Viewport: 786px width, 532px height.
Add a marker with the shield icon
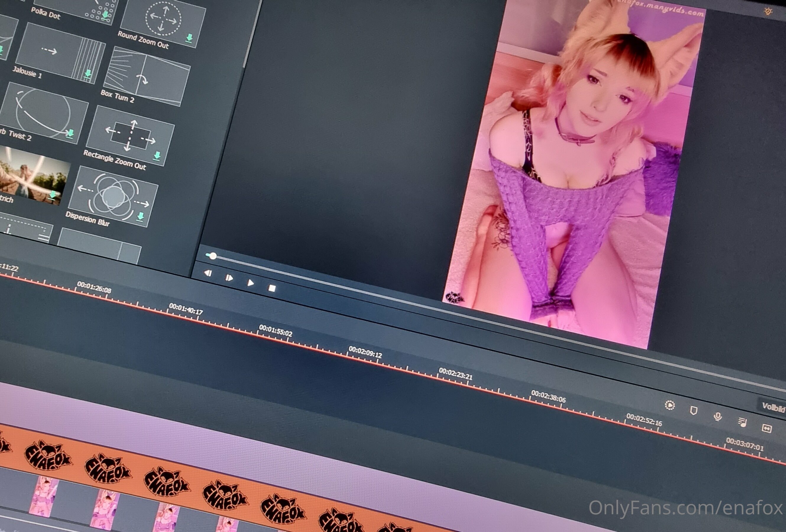point(693,411)
